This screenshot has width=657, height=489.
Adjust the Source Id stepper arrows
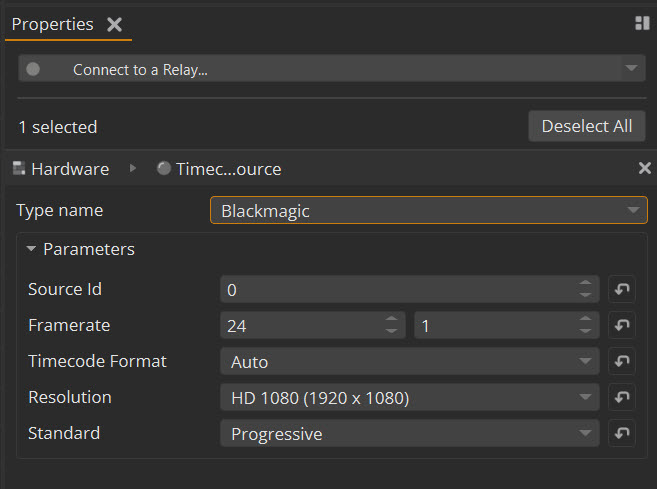[x=586, y=290]
